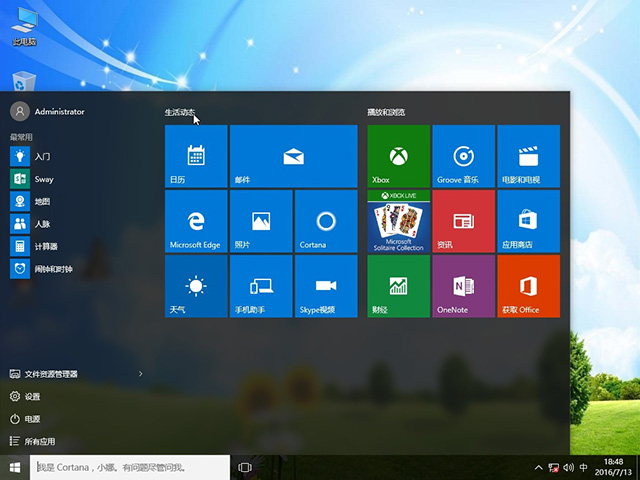Image resolution: width=640 pixels, height=480 pixels.
Task: Open the OneNote tile
Action: [x=463, y=286]
